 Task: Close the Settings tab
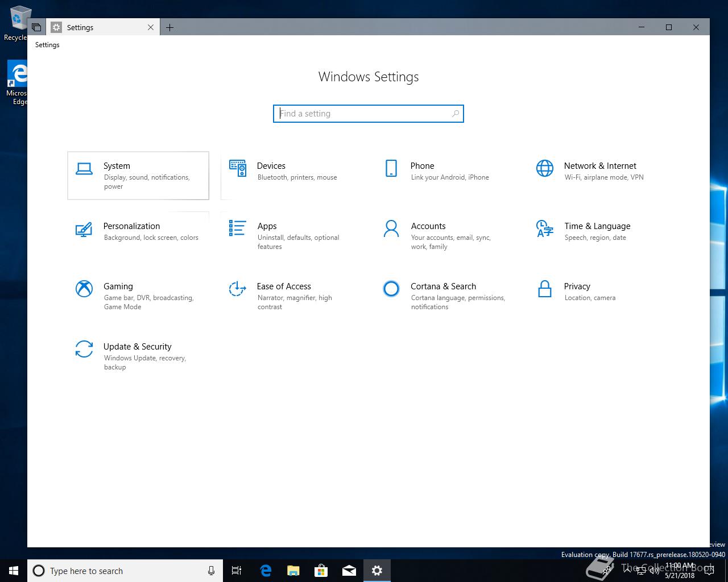coord(151,27)
